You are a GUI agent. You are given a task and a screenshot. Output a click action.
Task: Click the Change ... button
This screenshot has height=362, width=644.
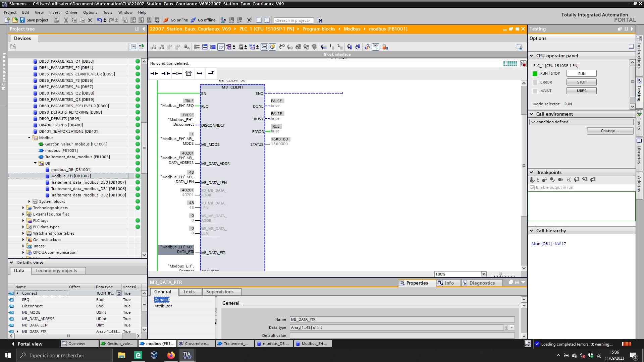[610, 131]
